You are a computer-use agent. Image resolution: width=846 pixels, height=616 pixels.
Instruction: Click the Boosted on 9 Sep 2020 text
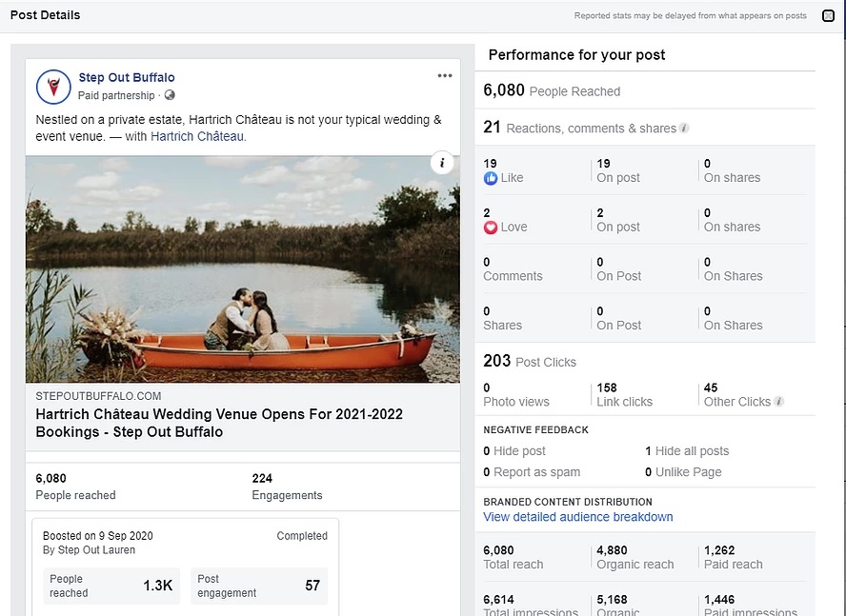coord(98,536)
